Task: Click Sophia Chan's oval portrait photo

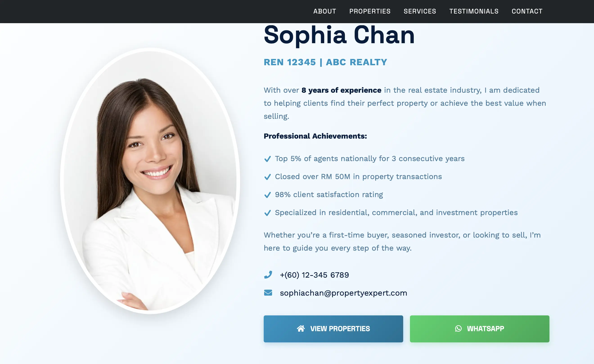Action: (x=150, y=181)
